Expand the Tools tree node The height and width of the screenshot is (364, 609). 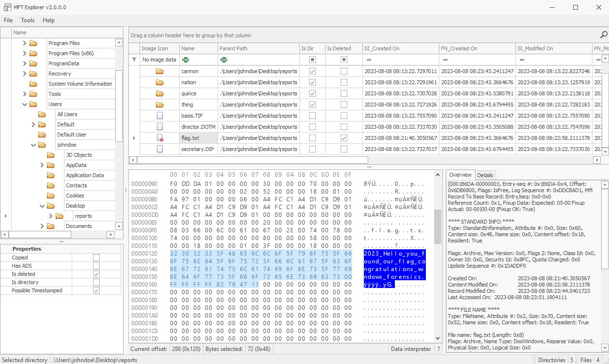[25, 94]
